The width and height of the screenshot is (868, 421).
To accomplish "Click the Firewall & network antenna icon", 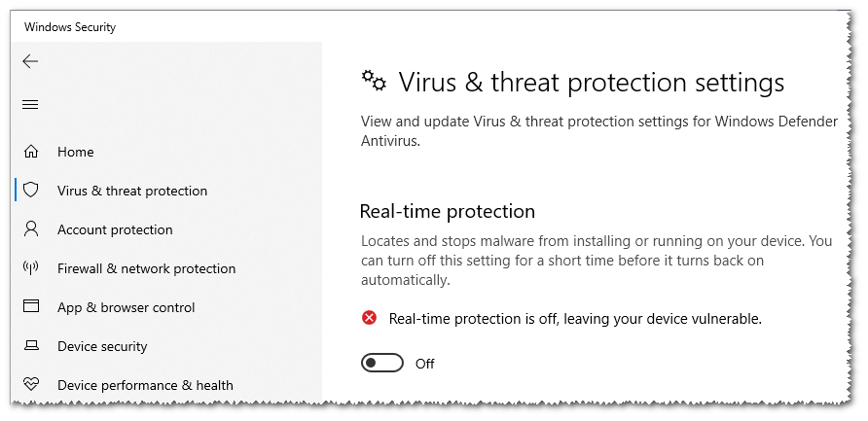I will (31, 268).
